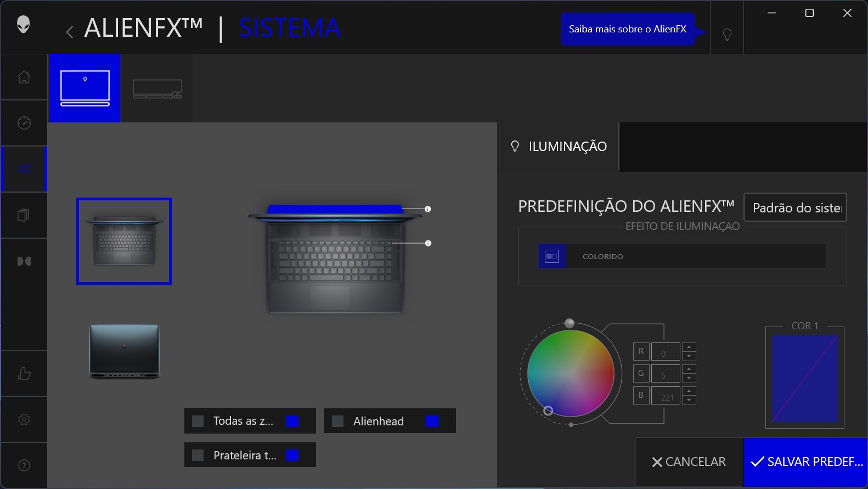Click the SALVAR PREDEF... button

point(805,462)
